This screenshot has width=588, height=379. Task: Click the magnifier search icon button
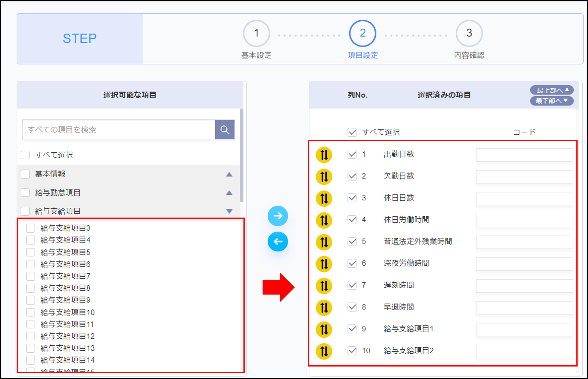(x=224, y=129)
